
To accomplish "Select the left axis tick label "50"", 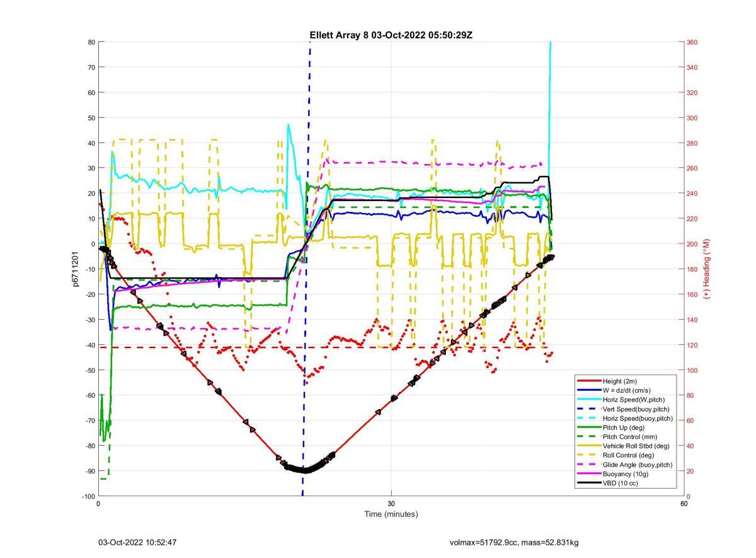I will tap(91, 118).
